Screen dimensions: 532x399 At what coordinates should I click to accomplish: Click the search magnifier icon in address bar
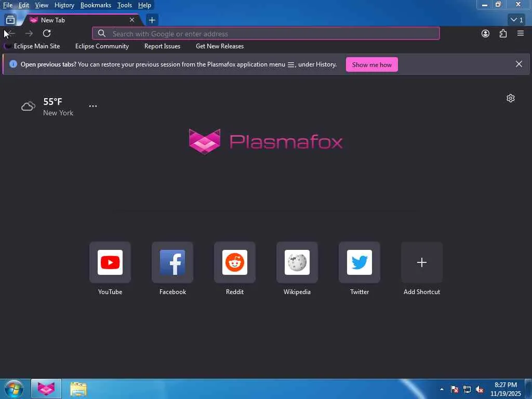click(x=101, y=34)
